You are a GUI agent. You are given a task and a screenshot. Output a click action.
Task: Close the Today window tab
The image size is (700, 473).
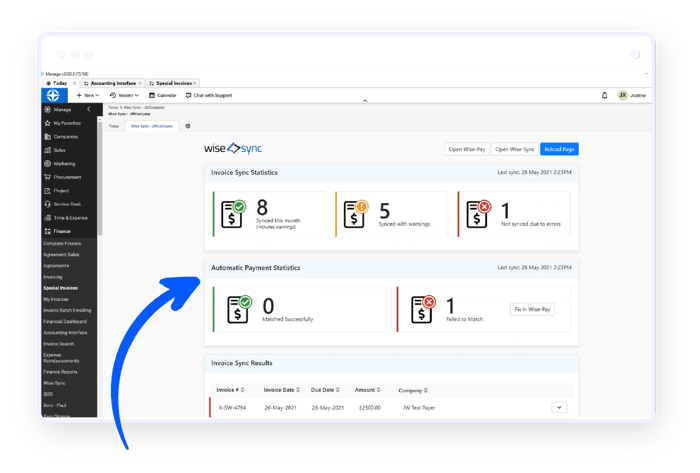(75, 83)
